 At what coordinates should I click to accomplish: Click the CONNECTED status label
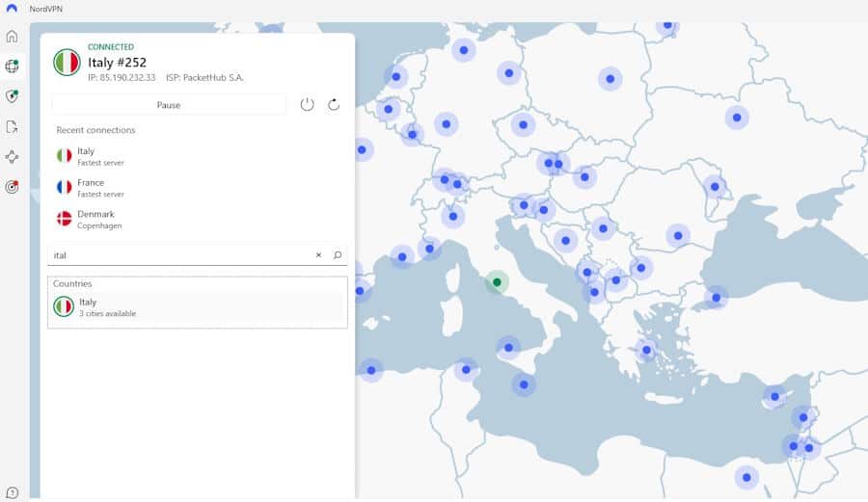tap(111, 47)
